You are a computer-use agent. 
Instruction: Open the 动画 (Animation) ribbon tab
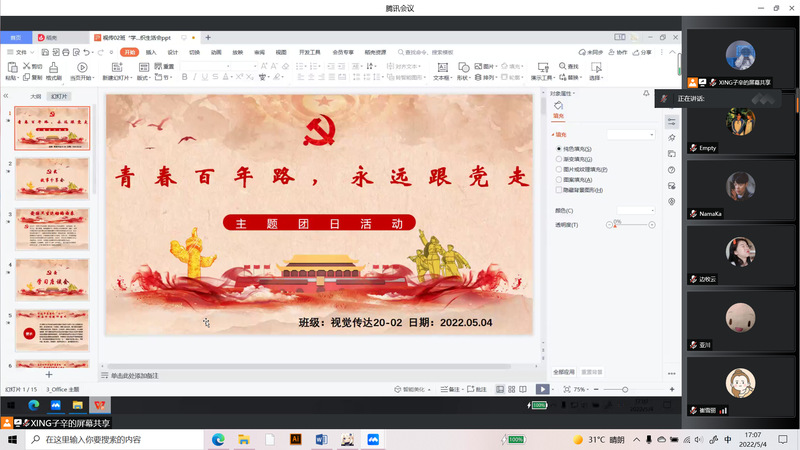coord(216,52)
